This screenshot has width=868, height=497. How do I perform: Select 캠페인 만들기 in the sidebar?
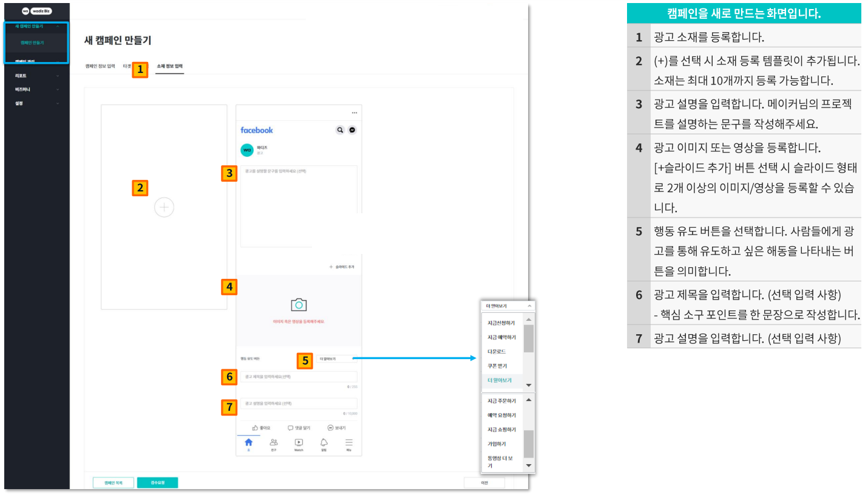[32, 43]
